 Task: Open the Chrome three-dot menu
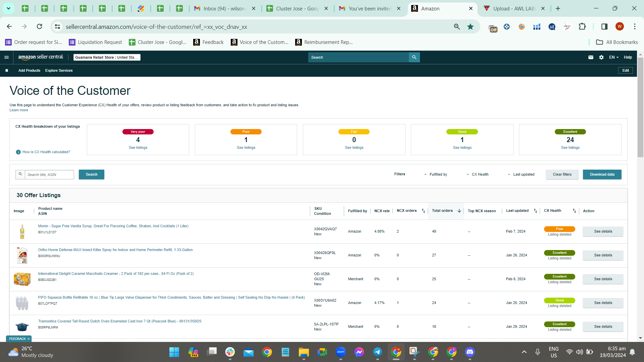click(635, 26)
